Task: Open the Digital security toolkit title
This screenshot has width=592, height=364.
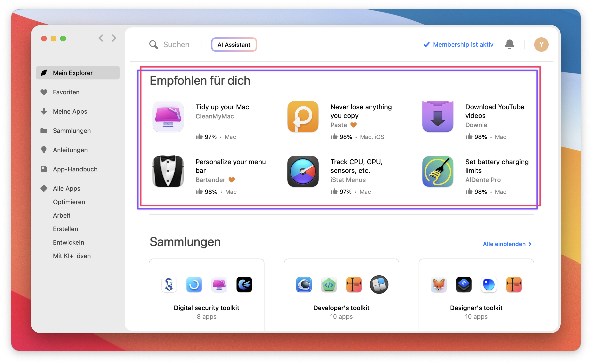Action: [x=206, y=308]
